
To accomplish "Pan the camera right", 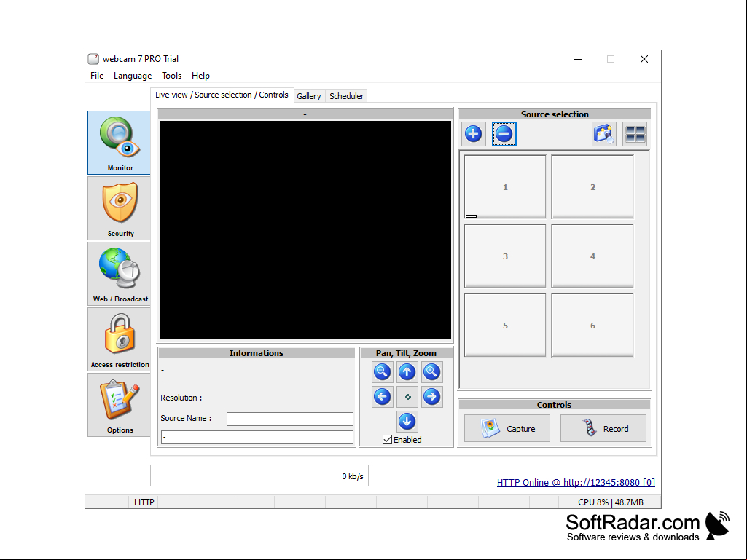I will pyautogui.click(x=431, y=397).
